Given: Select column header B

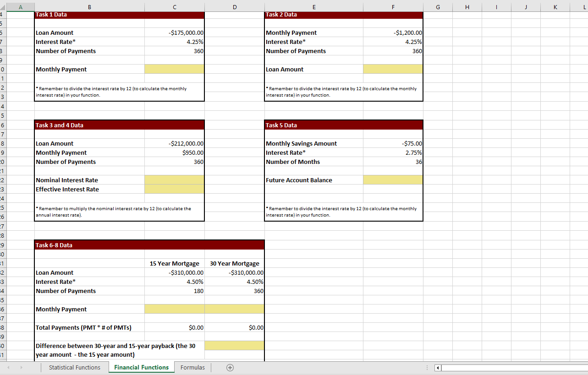Looking at the screenshot, I should (x=89, y=7).
